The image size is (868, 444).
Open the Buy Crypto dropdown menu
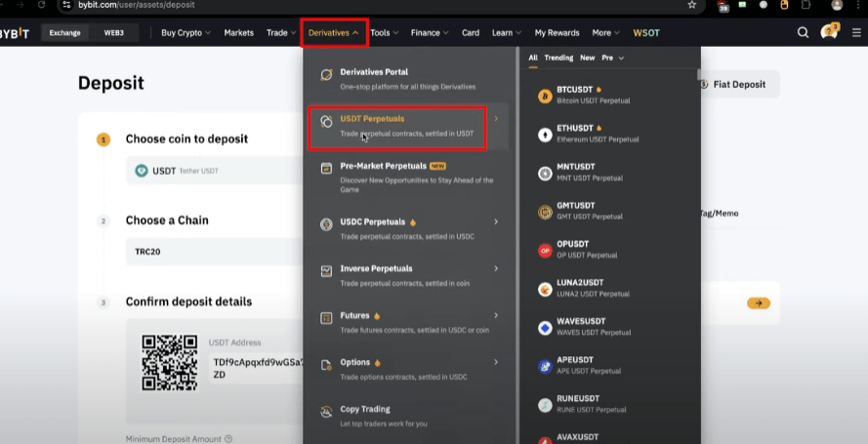[x=186, y=32]
